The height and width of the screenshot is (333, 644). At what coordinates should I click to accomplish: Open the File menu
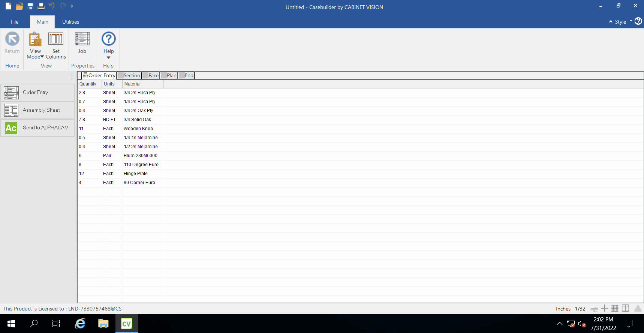point(15,22)
